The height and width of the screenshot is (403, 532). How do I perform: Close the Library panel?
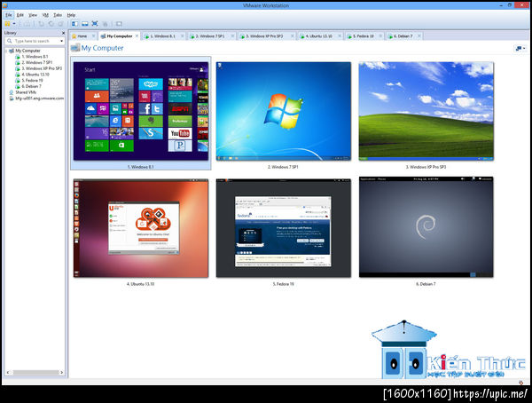(x=63, y=33)
